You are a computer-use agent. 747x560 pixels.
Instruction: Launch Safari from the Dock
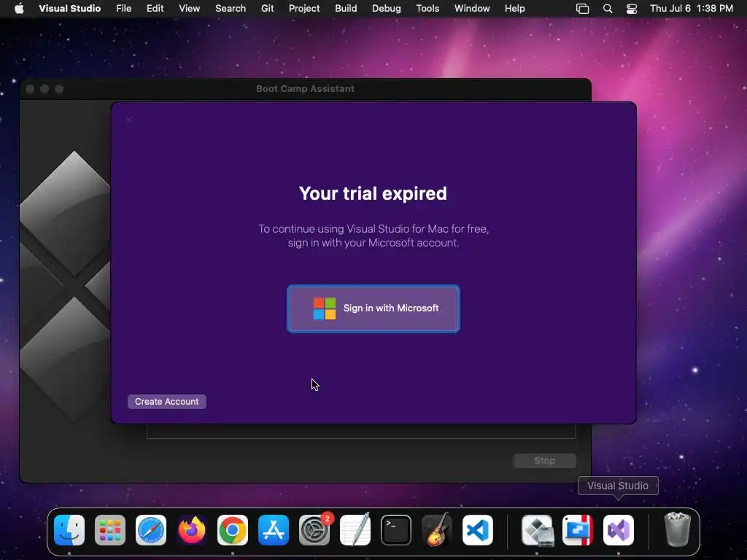[x=151, y=530]
